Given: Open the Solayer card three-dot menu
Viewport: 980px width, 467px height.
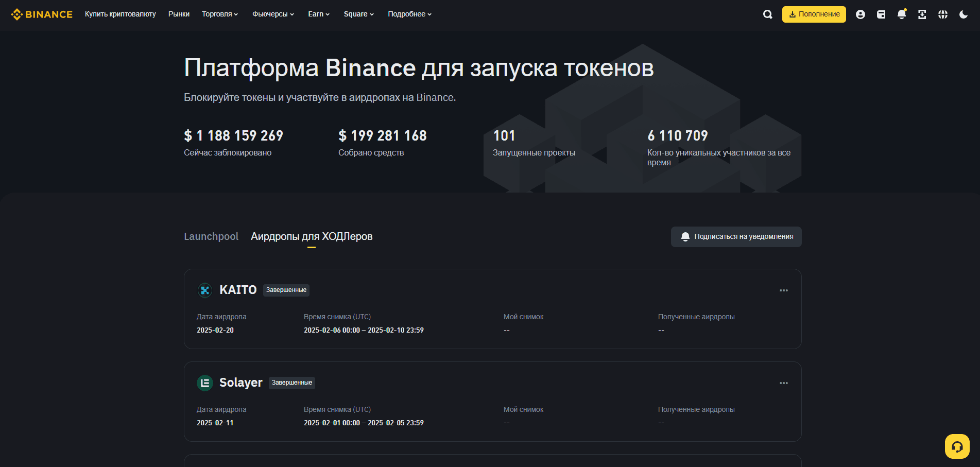Looking at the screenshot, I should click(784, 383).
